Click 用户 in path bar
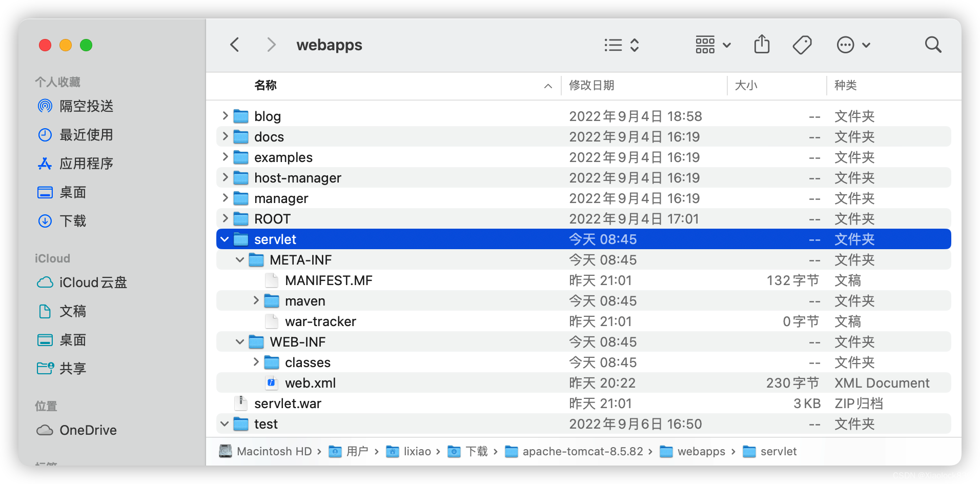 pyautogui.click(x=349, y=451)
